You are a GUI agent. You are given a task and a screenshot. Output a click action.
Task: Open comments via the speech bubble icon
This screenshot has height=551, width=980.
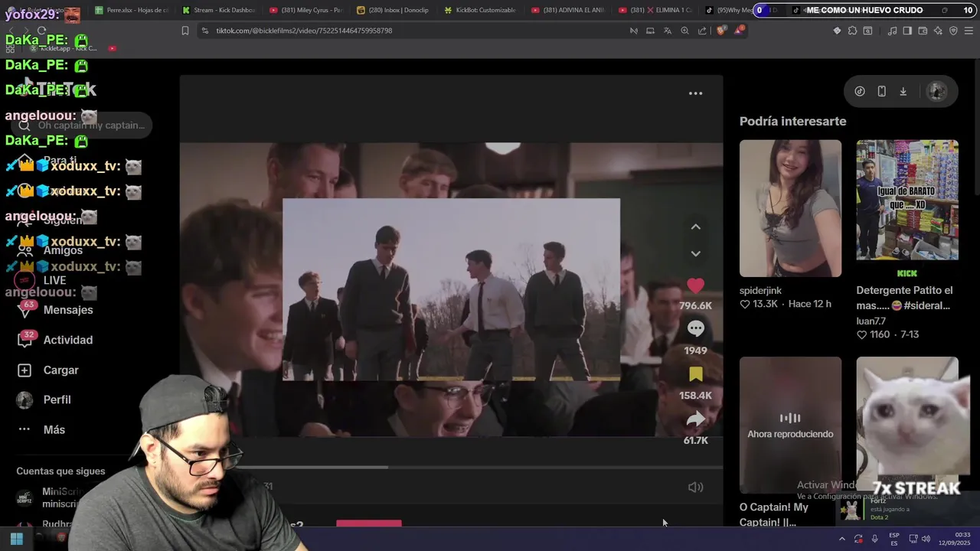pos(695,328)
